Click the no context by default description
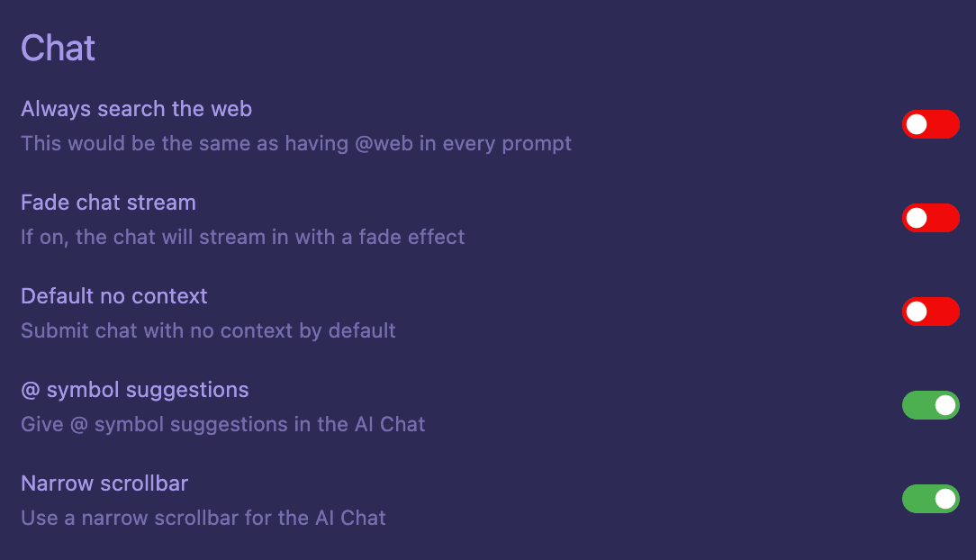This screenshot has width=976, height=560. [x=208, y=330]
